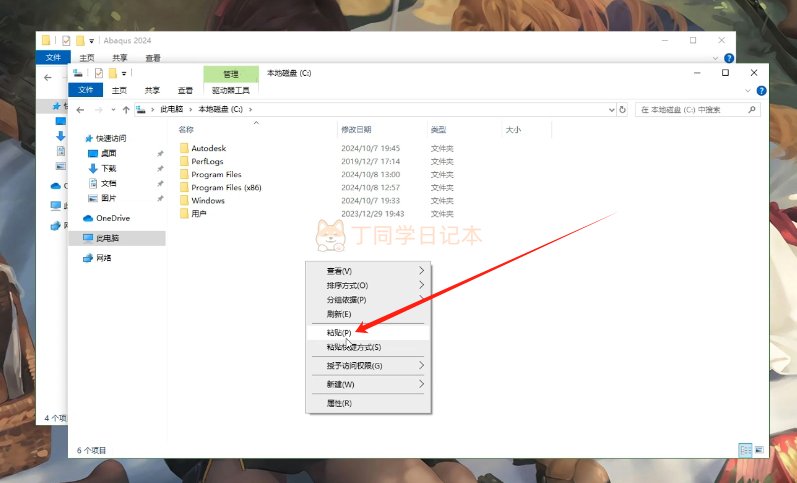Screen dimensions: 797x483
Task: Select the 用户 folder
Action: click(x=199, y=214)
